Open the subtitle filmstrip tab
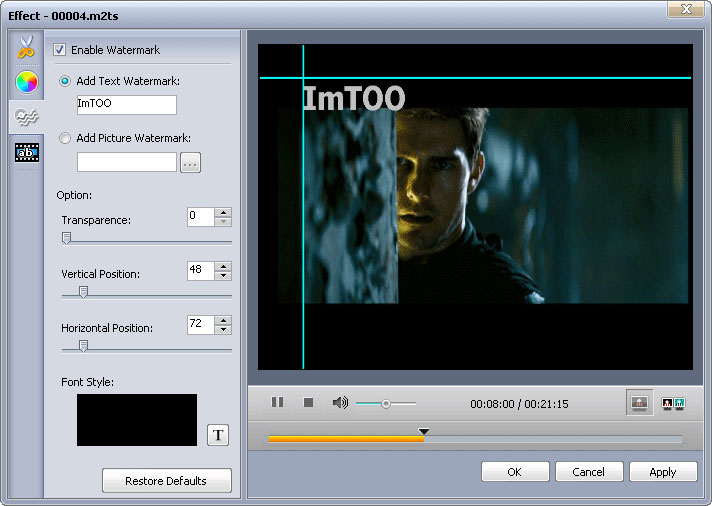This screenshot has height=506, width=712. [26, 152]
